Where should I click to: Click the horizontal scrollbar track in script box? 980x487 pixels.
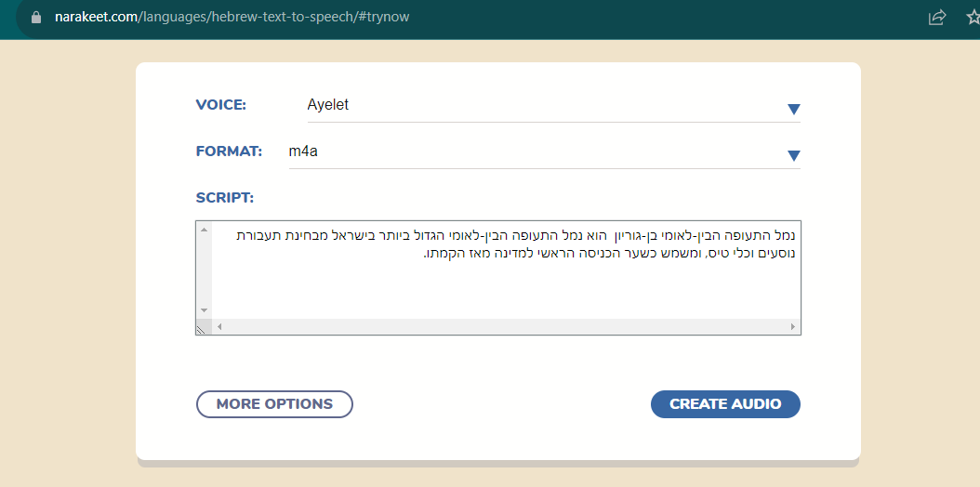click(x=506, y=326)
